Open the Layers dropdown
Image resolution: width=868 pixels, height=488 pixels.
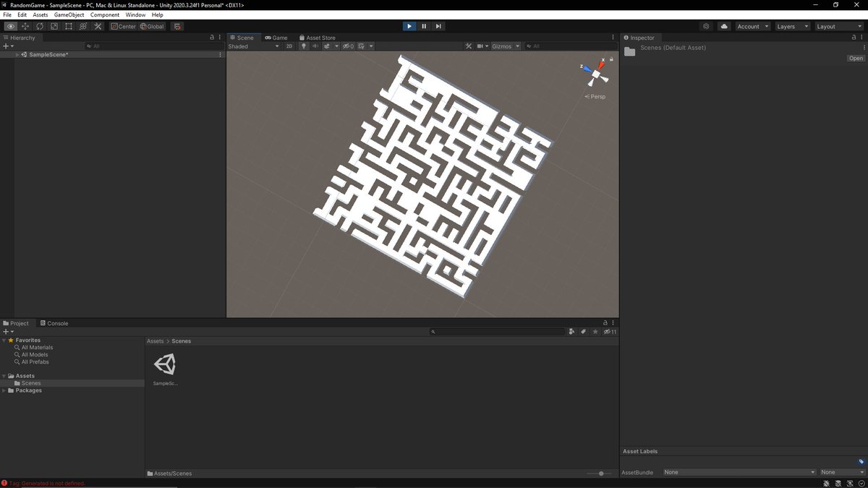[792, 26]
